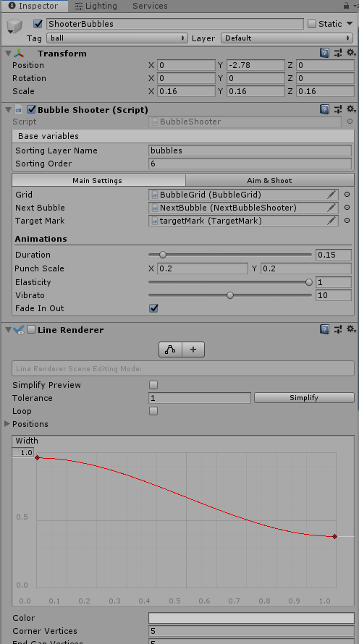
Task: Select the Aim & Shoot tab
Action: tap(269, 180)
